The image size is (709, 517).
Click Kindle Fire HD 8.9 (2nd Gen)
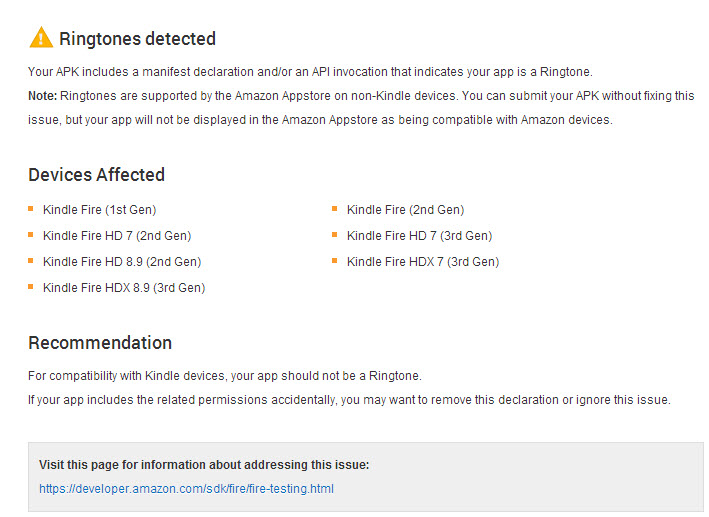coord(121,262)
